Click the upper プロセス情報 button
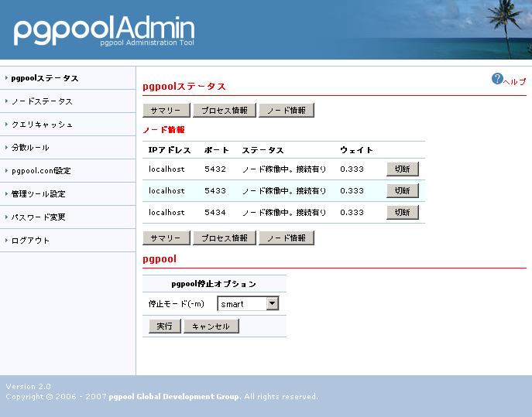This screenshot has width=532, height=417. (225, 111)
